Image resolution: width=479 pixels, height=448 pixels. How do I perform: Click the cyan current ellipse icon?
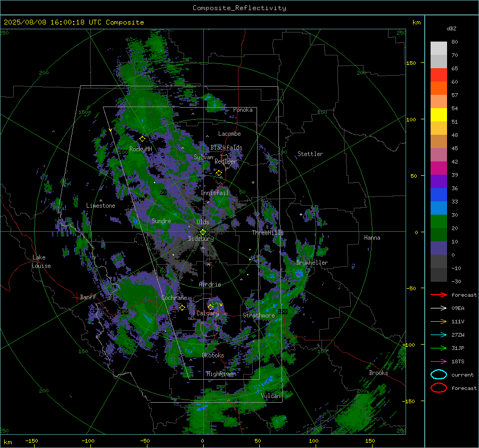click(x=439, y=374)
